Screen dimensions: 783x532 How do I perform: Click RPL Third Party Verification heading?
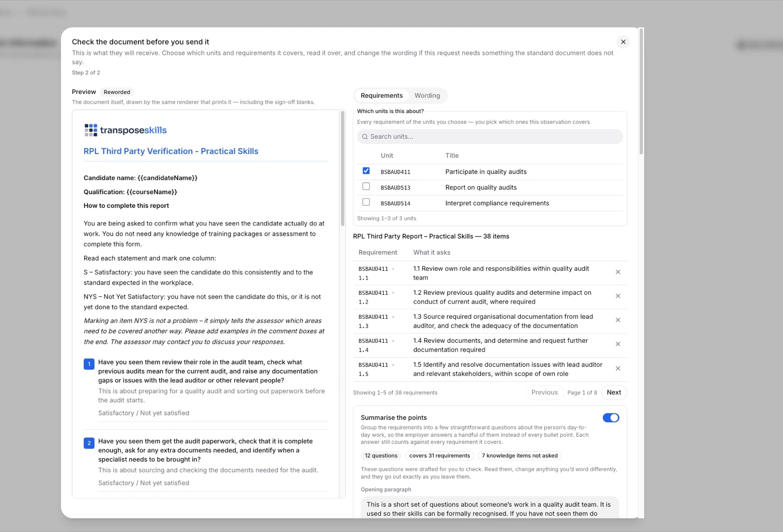click(x=171, y=151)
